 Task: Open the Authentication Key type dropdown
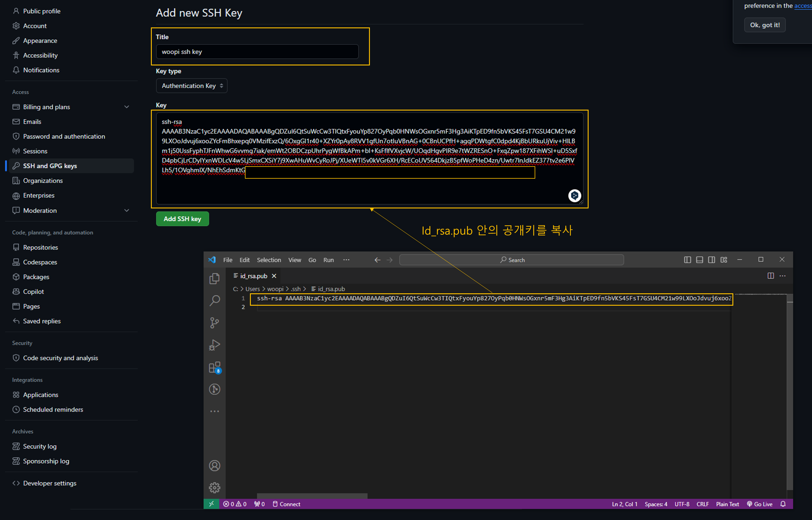[192, 86]
